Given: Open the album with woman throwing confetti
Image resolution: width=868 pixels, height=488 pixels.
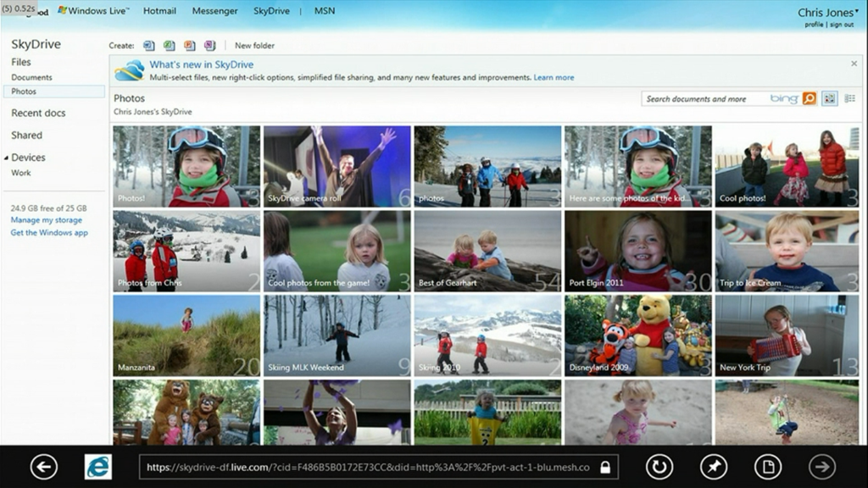Looking at the screenshot, I should click(337, 413).
